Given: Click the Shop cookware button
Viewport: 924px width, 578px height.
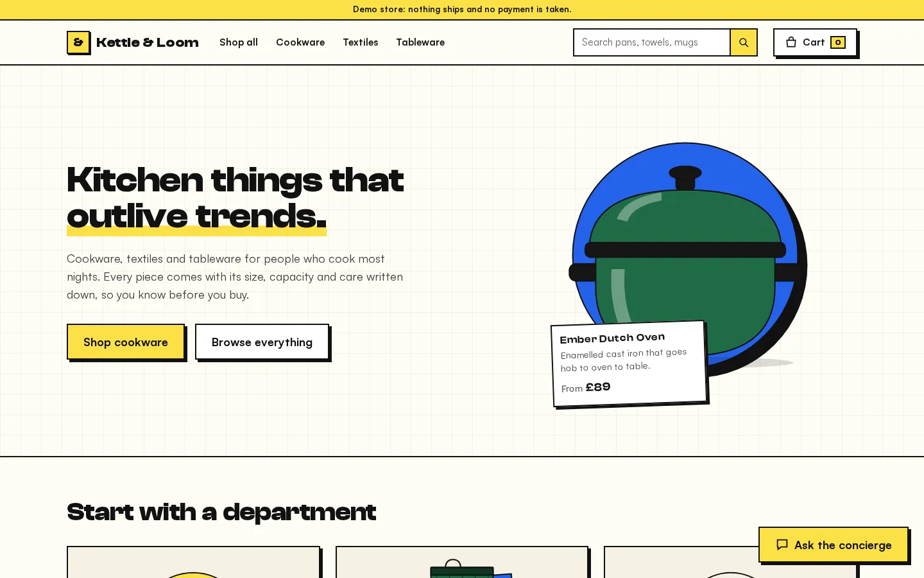Looking at the screenshot, I should tap(126, 342).
